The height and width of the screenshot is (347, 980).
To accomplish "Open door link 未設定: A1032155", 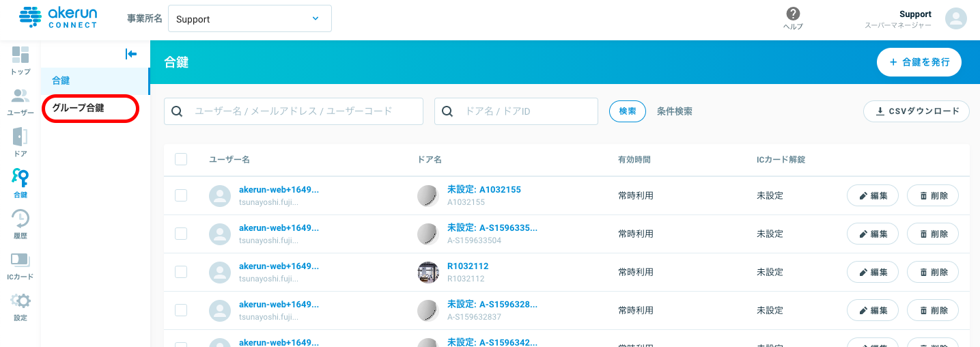I will coord(484,190).
